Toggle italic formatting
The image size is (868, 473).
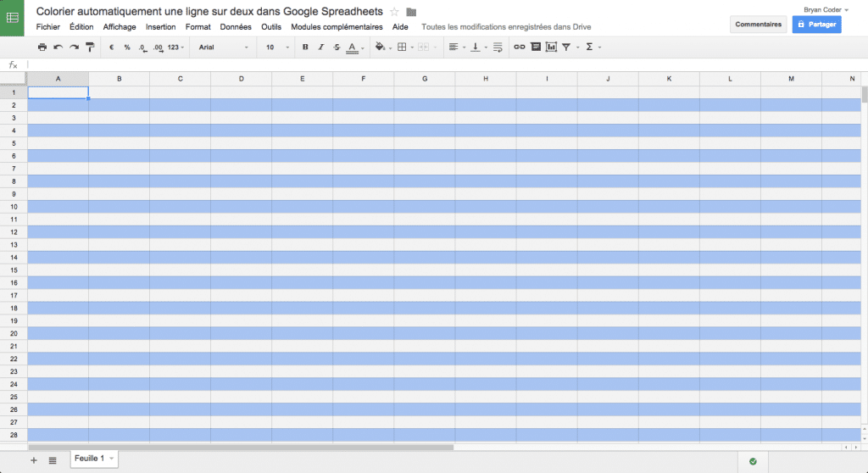[321, 47]
